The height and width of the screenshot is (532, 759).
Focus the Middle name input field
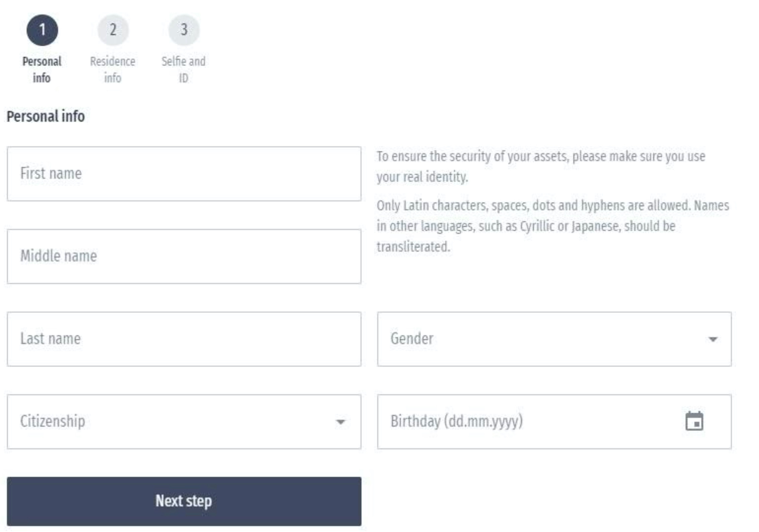[x=184, y=256]
